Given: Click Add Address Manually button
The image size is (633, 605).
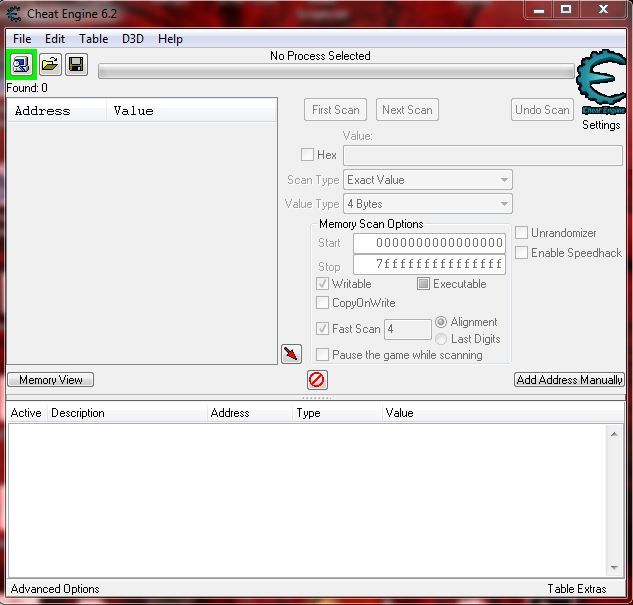Looking at the screenshot, I should [x=569, y=380].
